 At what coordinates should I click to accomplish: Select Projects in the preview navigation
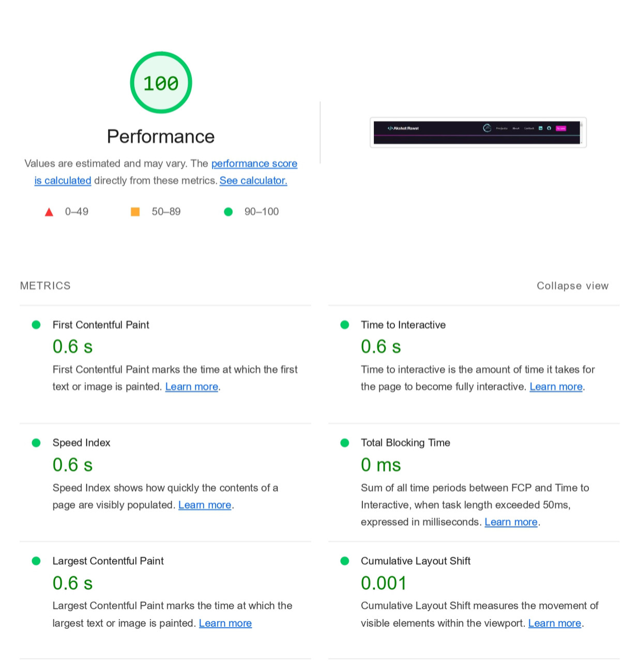tap(501, 128)
